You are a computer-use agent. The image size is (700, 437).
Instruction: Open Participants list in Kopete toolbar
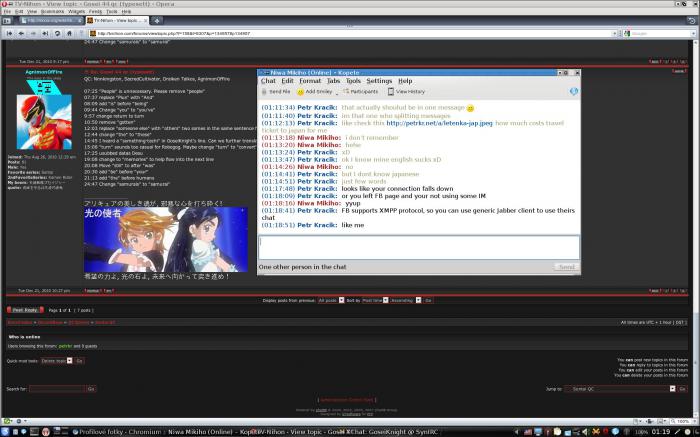coord(360,92)
